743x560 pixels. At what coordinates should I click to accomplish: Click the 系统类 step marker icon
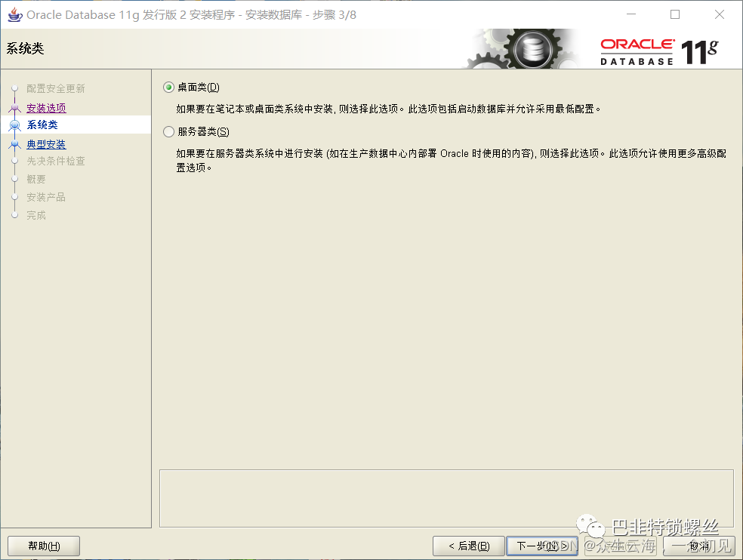(x=14, y=125)
